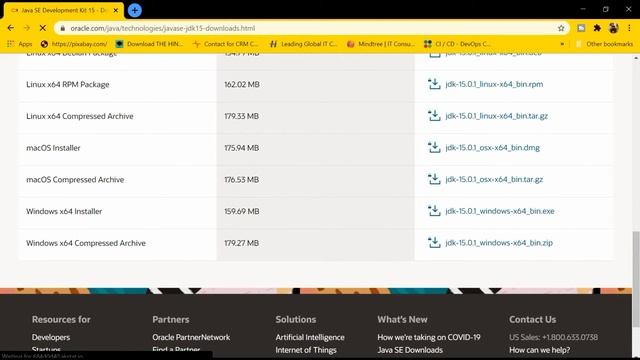The height and width of the screenshot is (360, 640).
Task: Click the macOS Installer row label
Action: (x=53, y=148)
